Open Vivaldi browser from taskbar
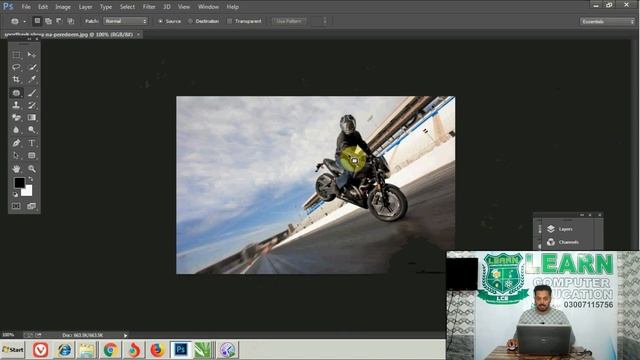 [x=40, y=350]
